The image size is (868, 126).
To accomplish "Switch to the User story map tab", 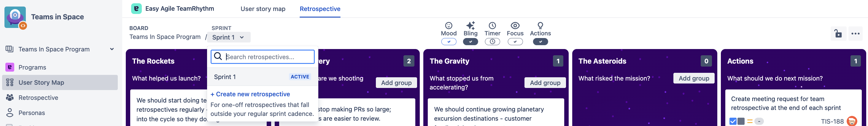I will 263,9.
